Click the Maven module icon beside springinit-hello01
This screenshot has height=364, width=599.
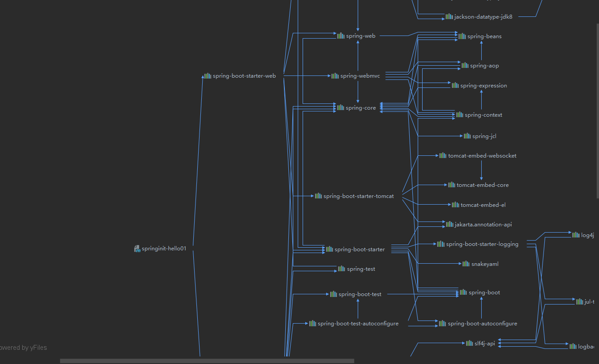tap(137, 249)
